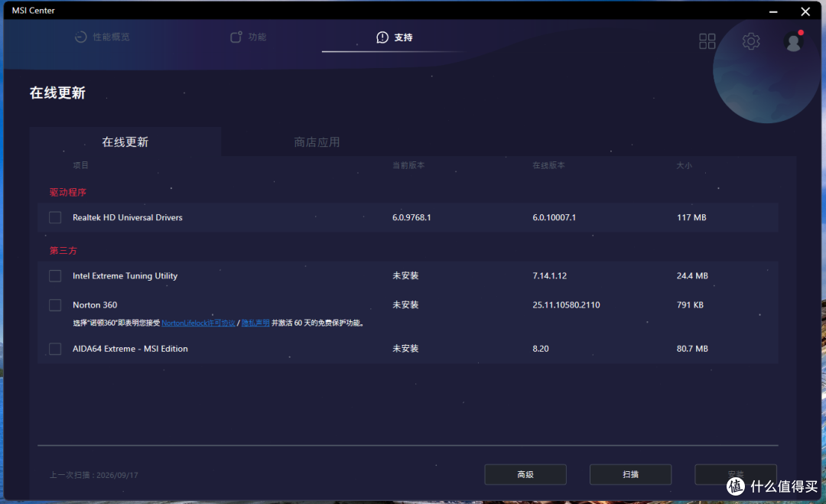Select Intel Extreme Tuning Utility name
This screenshot has width=826, height=504.
(x=125, y=276)
